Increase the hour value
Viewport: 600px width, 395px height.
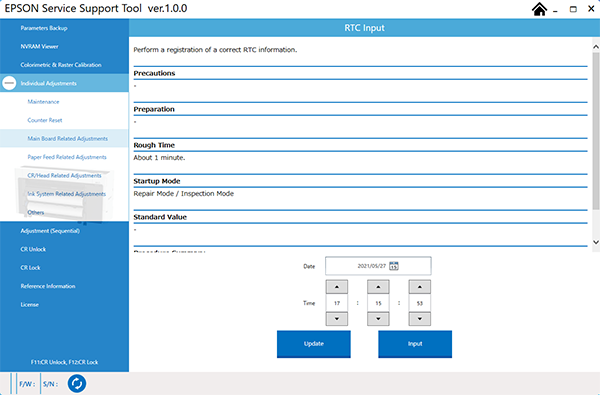(337, 287)
